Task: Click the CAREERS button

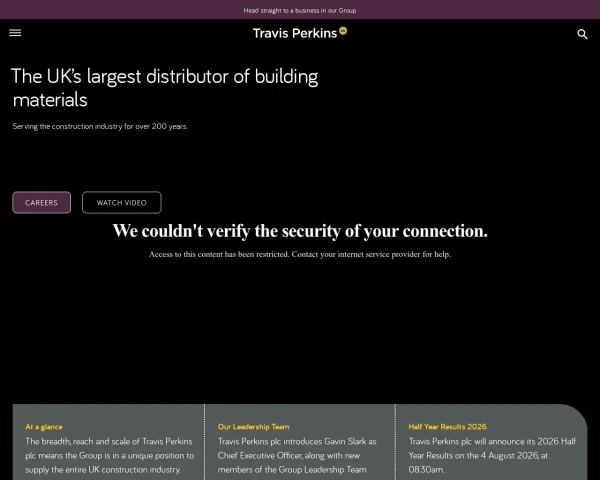Action: click(41, 202)
